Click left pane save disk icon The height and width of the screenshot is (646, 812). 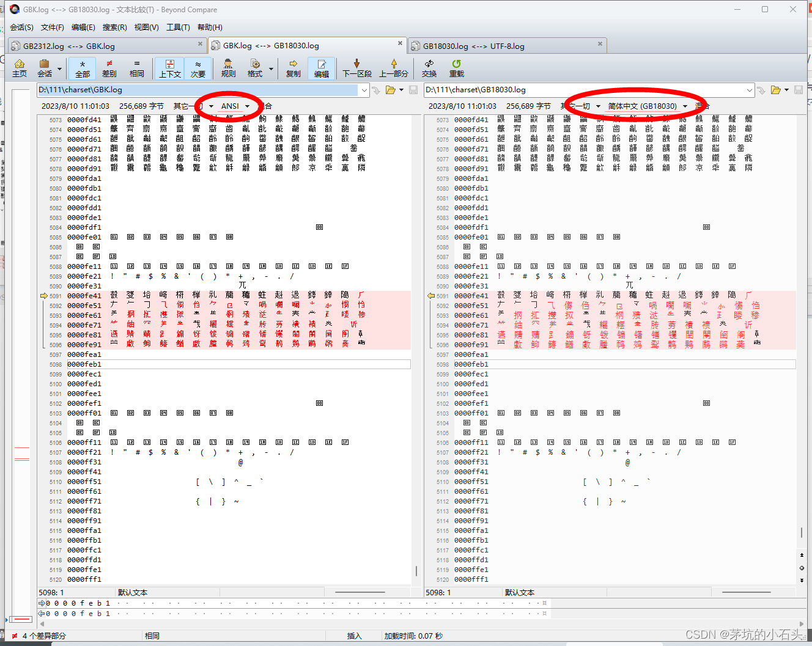[x=413, y=90]
